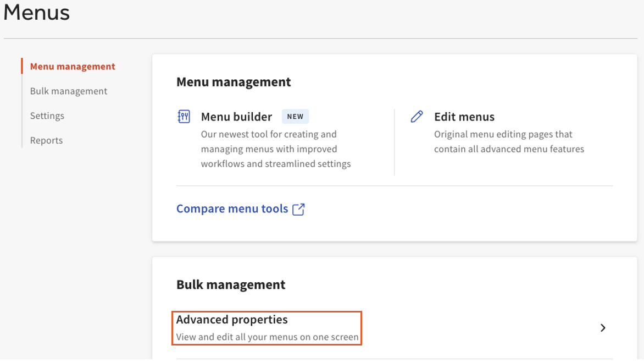This screenshot has height=362, width=644.
Task: Click the Bulk management card heading
Action: tap(231, 284)
